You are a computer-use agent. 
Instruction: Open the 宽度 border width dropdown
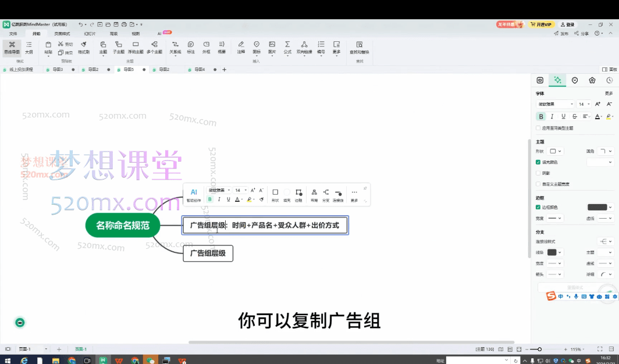[x=556, y=219]
